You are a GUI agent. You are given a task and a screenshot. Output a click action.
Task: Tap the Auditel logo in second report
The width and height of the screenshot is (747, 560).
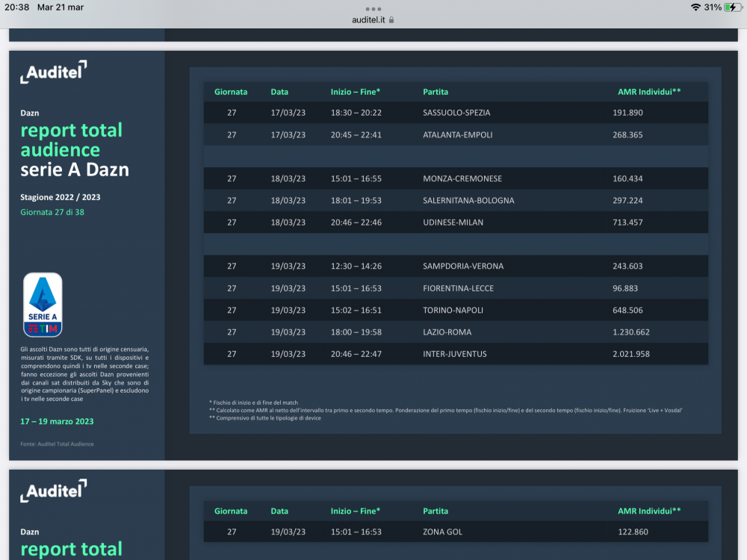pyautogui.click(x=53, y=491)
